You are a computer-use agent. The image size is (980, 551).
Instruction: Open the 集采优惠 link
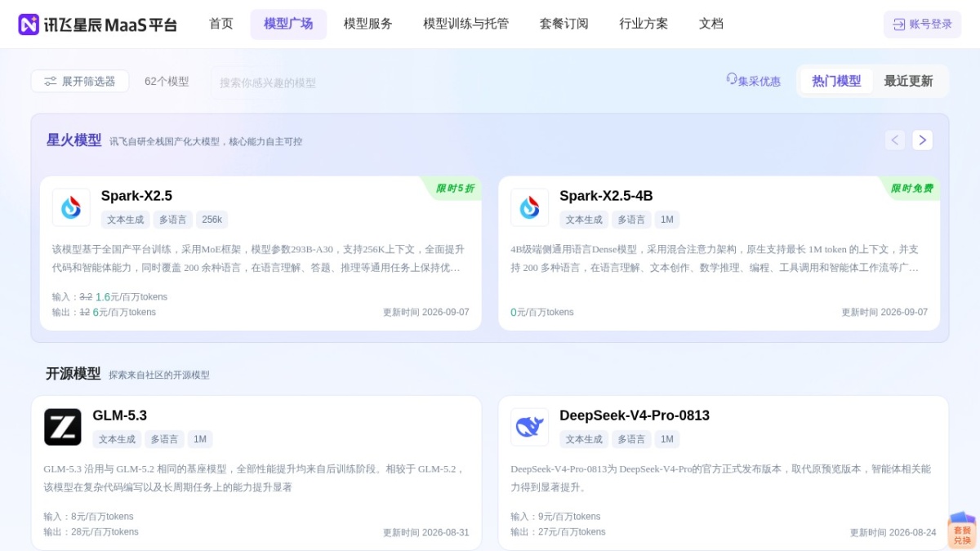pyautogui.click(x=753, y=81)
